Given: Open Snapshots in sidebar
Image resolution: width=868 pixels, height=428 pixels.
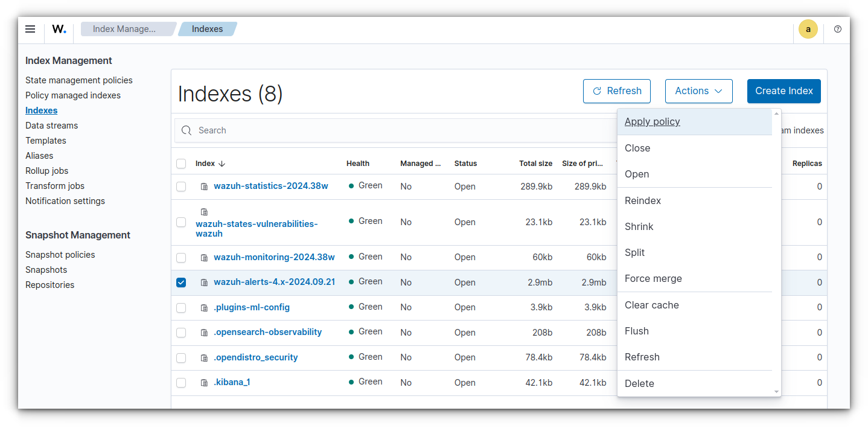Looking at the screenshot, I should 46,270.
